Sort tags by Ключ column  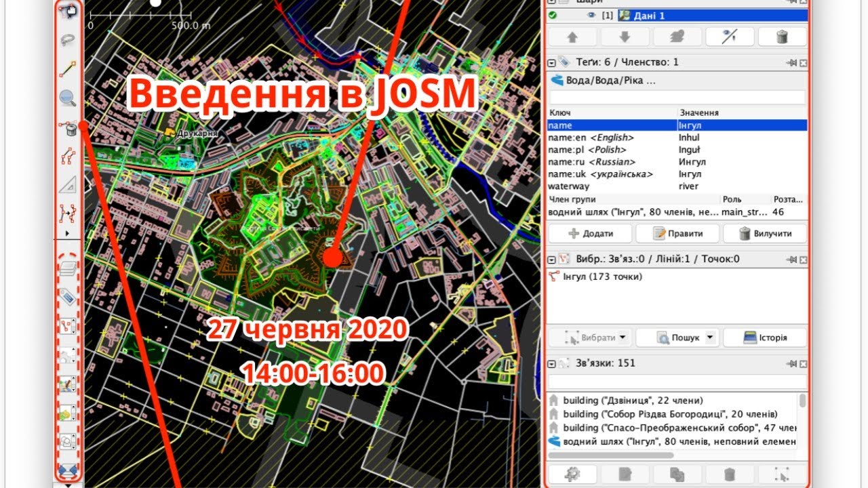coord(612,113)
